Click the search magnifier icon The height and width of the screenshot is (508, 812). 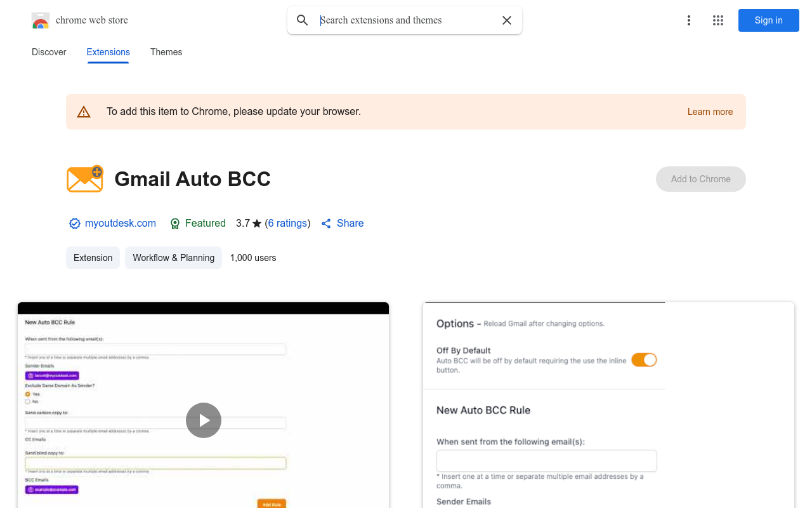tap(303, 20)
